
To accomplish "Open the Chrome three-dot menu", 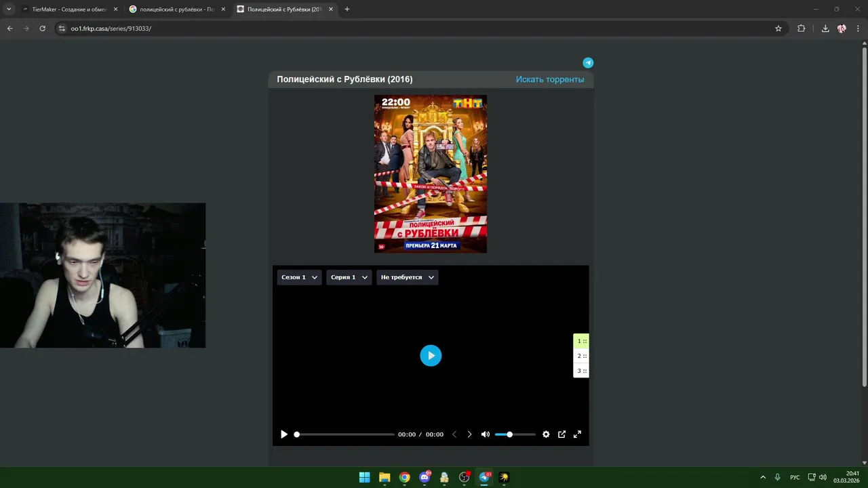I will click(859, 28).
